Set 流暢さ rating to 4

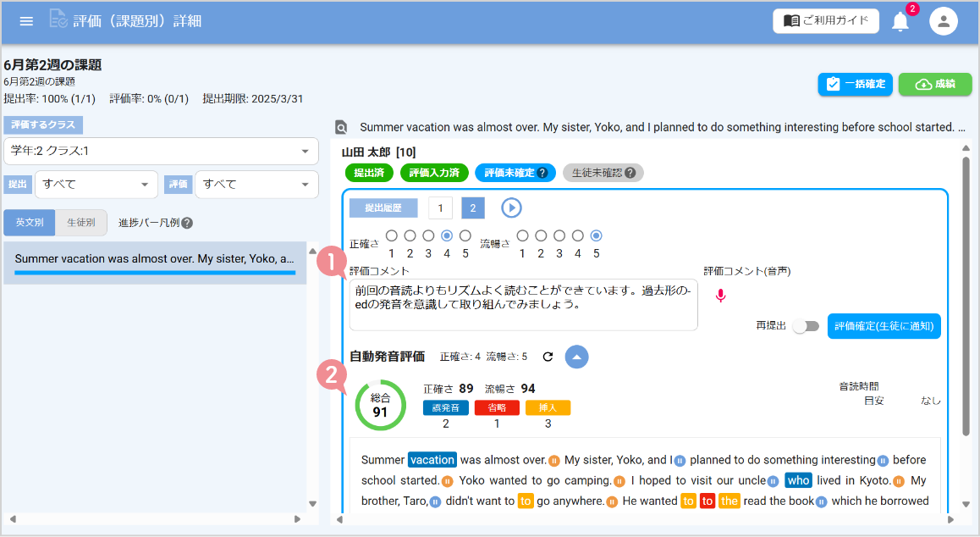pyautogui.click(x=578, y=236)
